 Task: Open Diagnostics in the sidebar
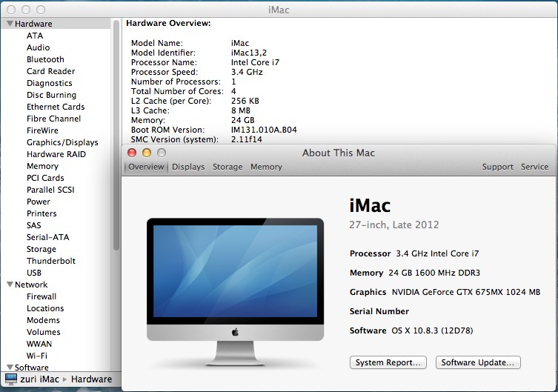tap(50, 83)
